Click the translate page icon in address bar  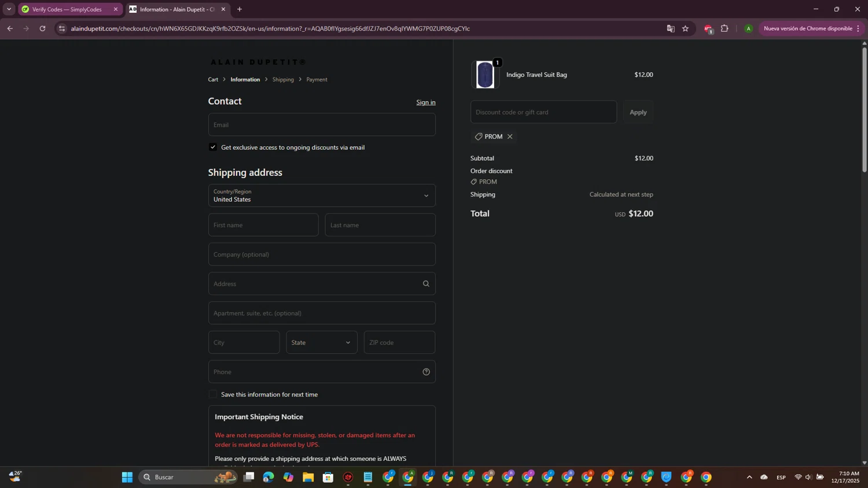click(x=671, y=28)
